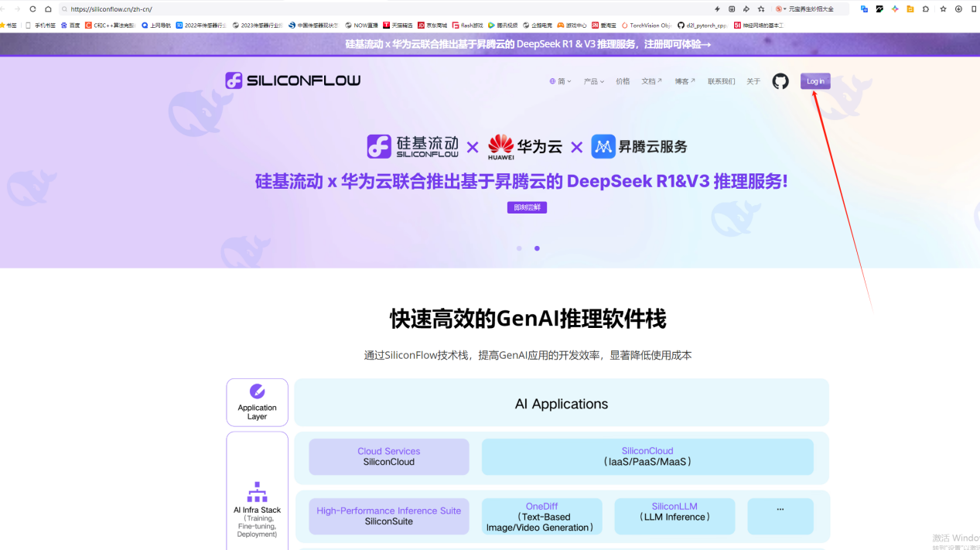The height and width of the screenshot is (550, 980).
Task: Click the 硅基流动 SiliconFlow banner logo
Action: pyautogui.click(x=412, y=146)
